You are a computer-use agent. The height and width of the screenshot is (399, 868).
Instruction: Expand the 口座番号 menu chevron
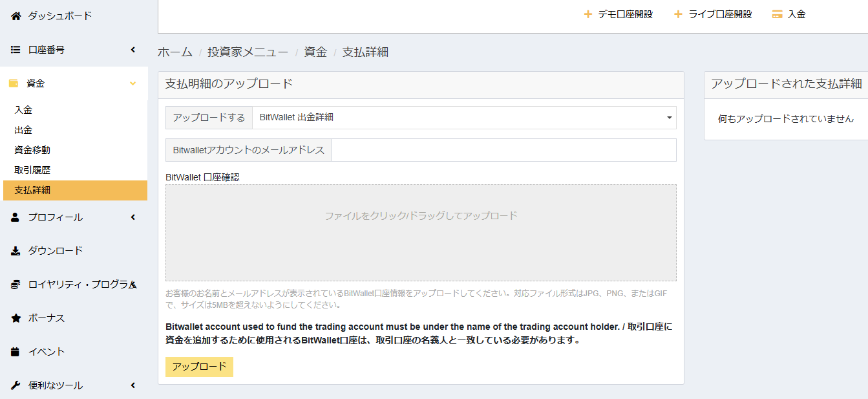click(132, 50)
